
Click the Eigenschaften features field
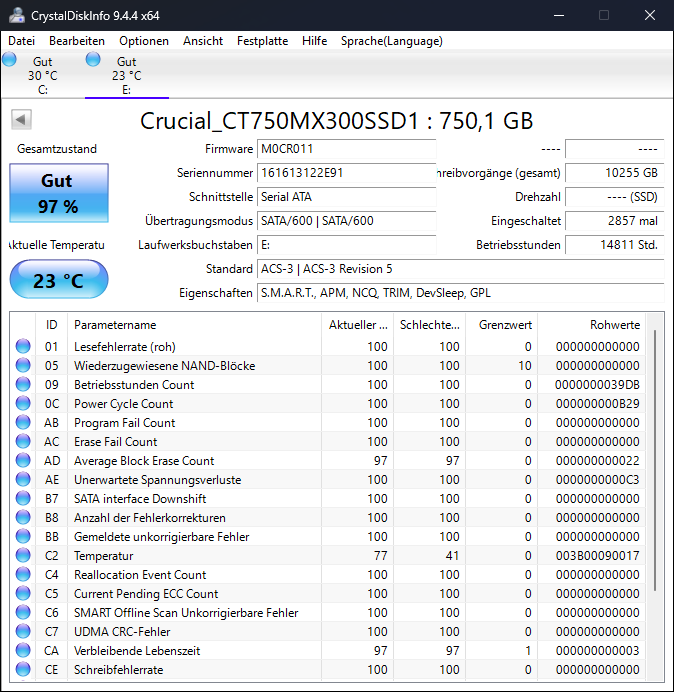tap(460, 293)
